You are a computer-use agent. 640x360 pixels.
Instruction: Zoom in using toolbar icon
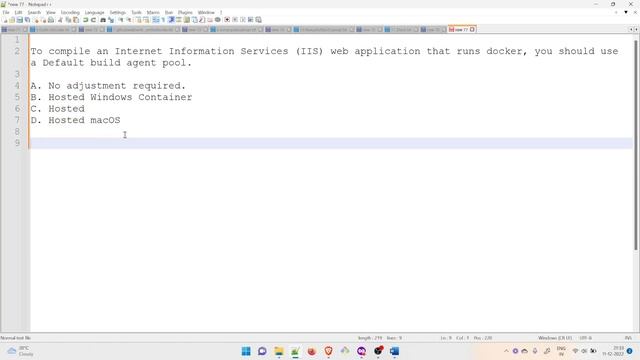tap(121, 20)
